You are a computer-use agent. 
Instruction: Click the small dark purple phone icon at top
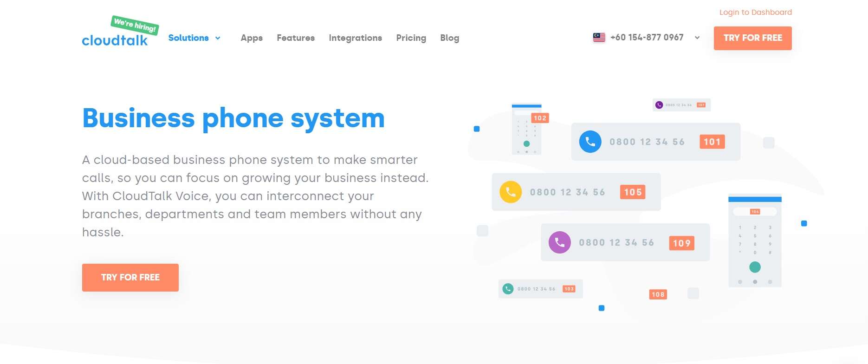point(659,105)
